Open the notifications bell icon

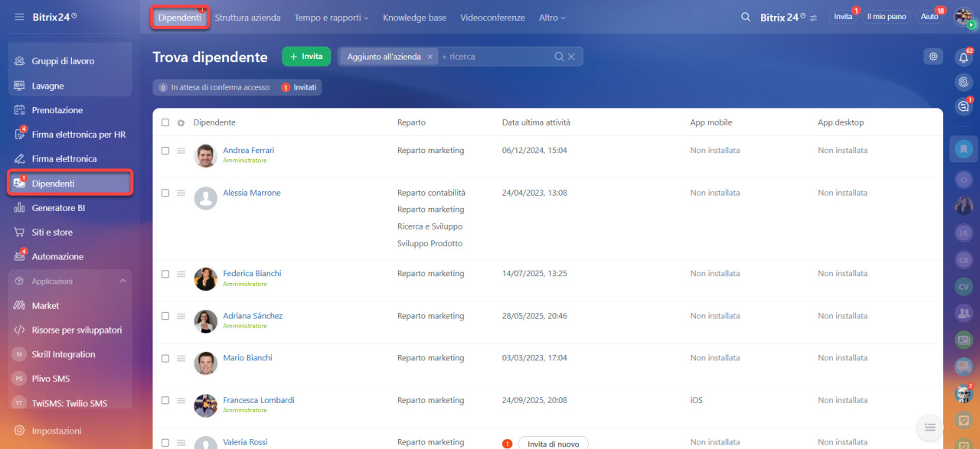coord(963,57)
